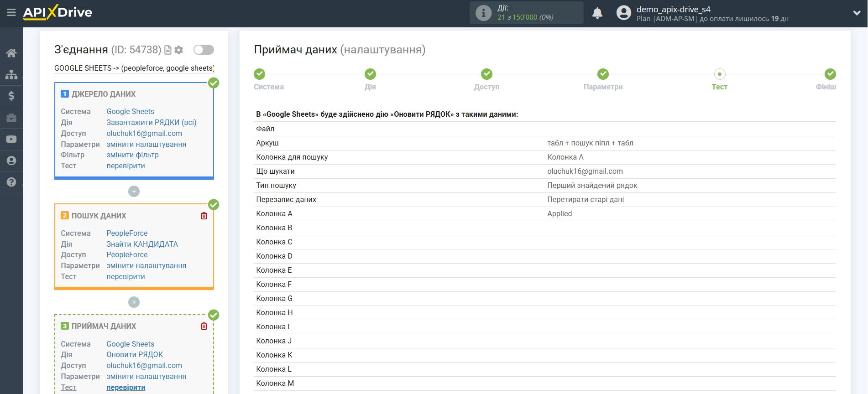The height and width of the screenshot is (394, 868).
Task: Click the connection document copy icon
Action: pos(168,50)
